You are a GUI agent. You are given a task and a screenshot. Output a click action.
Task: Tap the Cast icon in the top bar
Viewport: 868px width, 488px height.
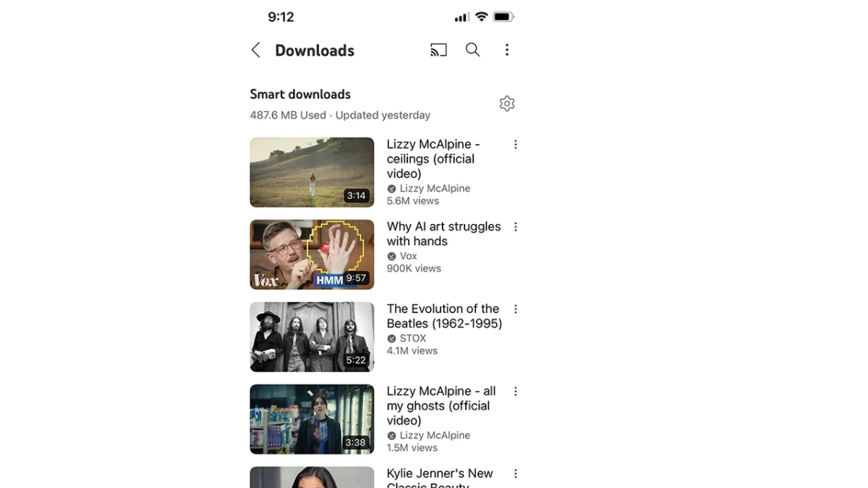click(438, 50)
